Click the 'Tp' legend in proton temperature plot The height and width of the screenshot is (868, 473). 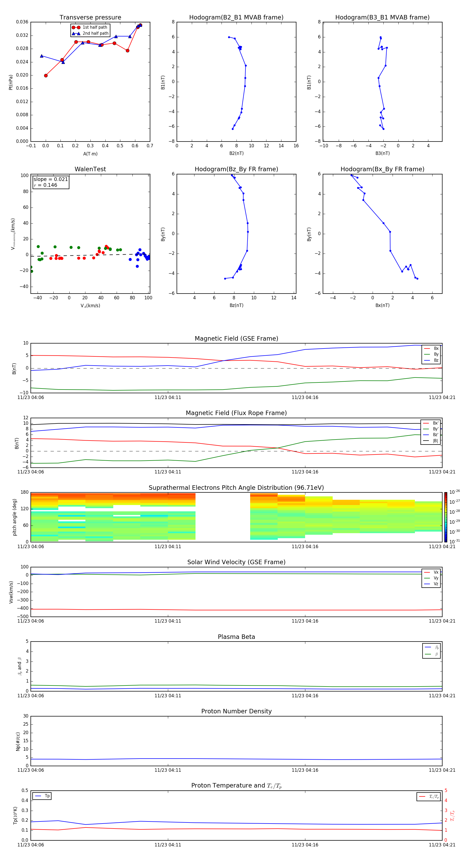tap(42, 796)
